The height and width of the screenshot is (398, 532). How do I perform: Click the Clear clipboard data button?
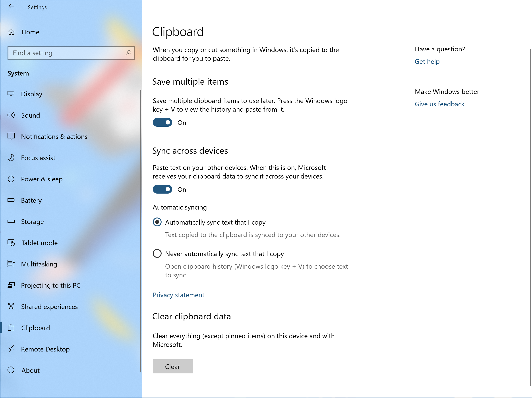pos(173,366)
